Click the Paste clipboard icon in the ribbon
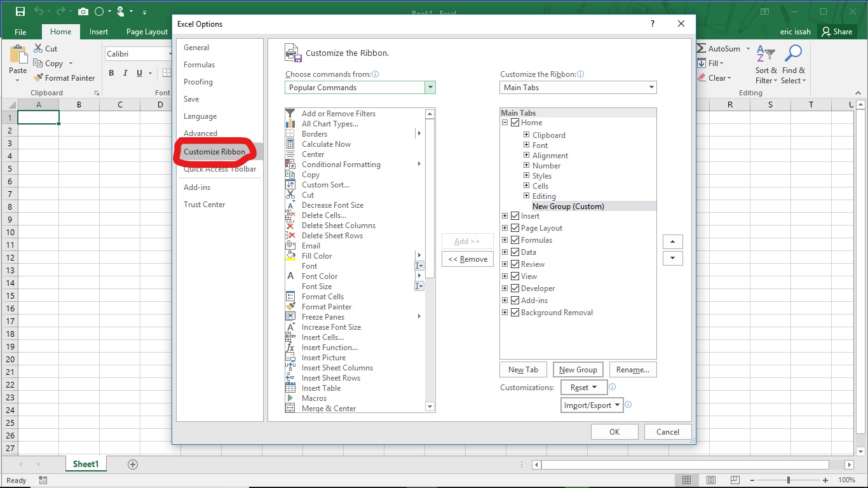The height and width of the screenshot is (488, 868). pos(18,55)
